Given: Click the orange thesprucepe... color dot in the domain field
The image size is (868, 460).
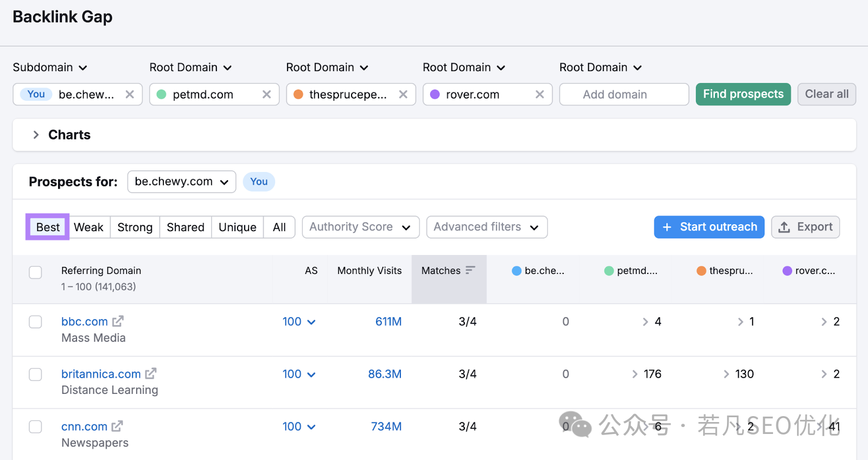Looking at the screenshot, I should (x=298, y=94).
